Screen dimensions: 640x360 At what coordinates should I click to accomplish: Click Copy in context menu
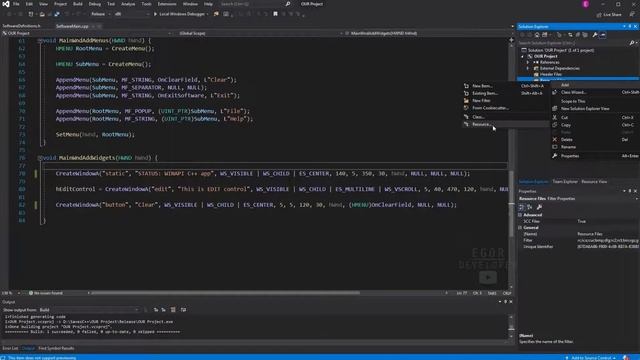tap(595, 125)
